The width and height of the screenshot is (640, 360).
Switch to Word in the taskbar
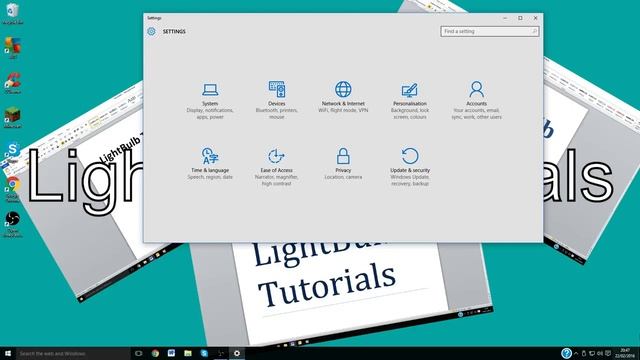click(x=171, y=353)
